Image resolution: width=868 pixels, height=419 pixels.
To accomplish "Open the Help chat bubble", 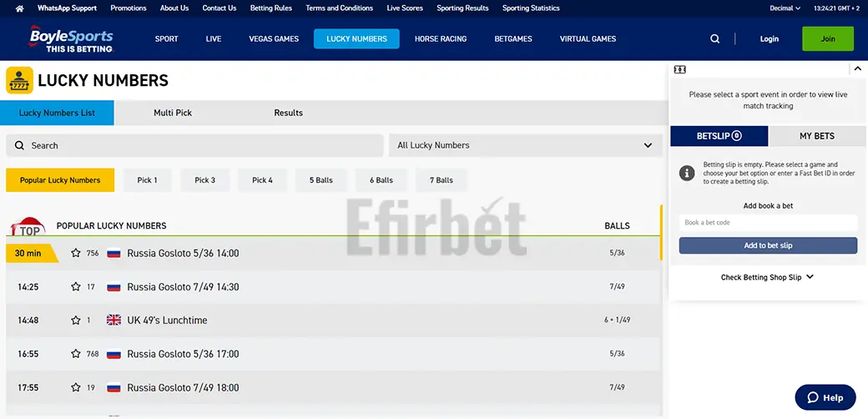I will point(825,397).
